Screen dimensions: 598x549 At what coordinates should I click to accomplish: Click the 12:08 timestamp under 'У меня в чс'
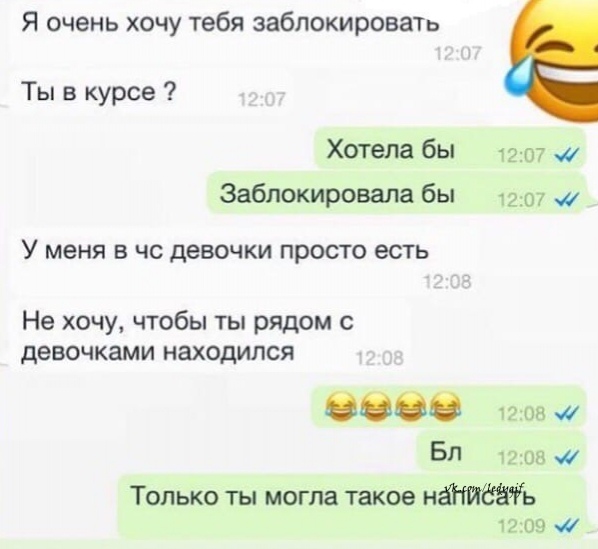click(x=448, y=282)
